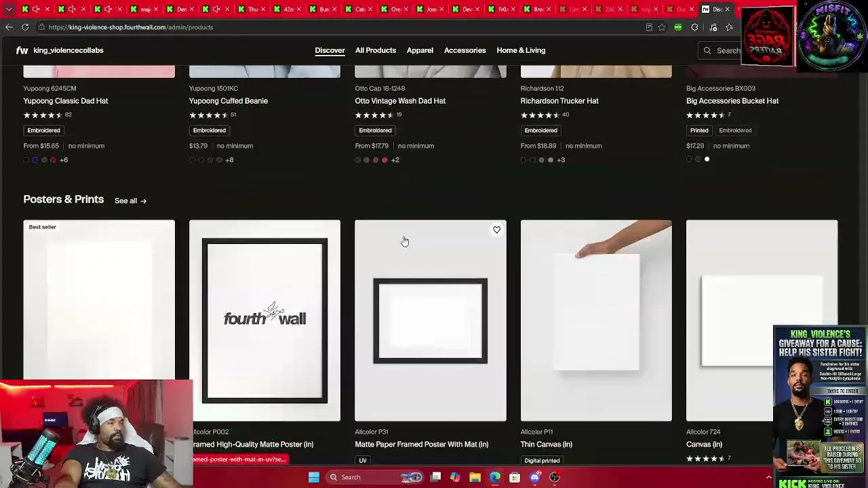Open File Explorer from the taskbar
The height and width of the screenshot is (488, 868).
(475, 477)
